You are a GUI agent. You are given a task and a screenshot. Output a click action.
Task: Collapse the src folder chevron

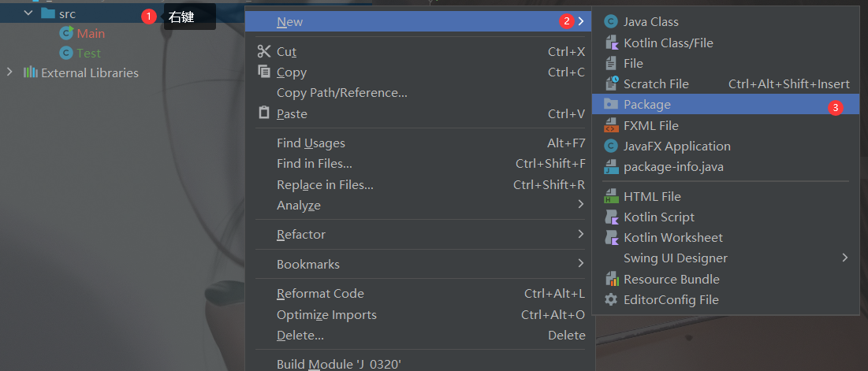point(28,13)
